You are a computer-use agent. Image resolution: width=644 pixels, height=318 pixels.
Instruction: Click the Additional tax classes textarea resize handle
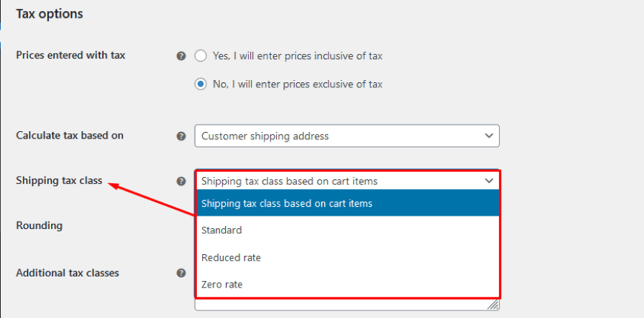pyautogui.click(x=493, y=305)
